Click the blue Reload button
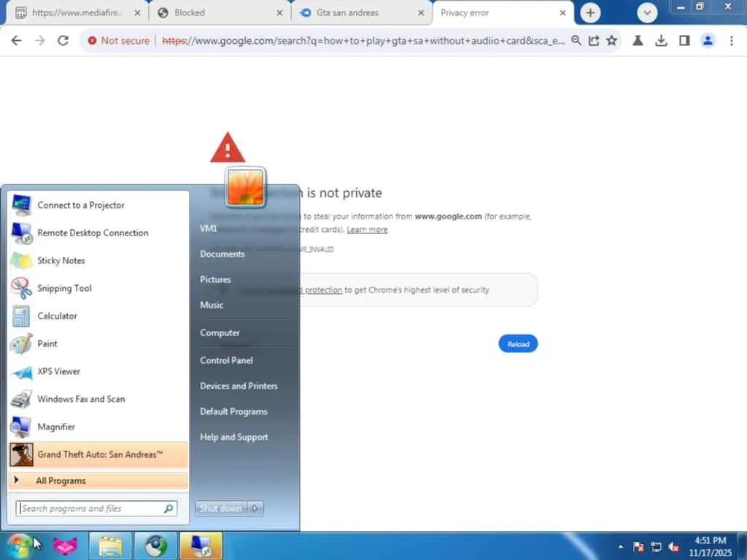The width and height of the screenshot is (747, 560). point(518,344)
